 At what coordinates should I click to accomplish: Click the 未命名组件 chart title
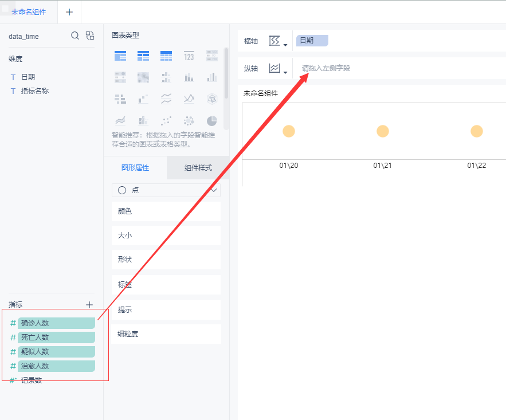pyautogui.click(x=261, y=93)
